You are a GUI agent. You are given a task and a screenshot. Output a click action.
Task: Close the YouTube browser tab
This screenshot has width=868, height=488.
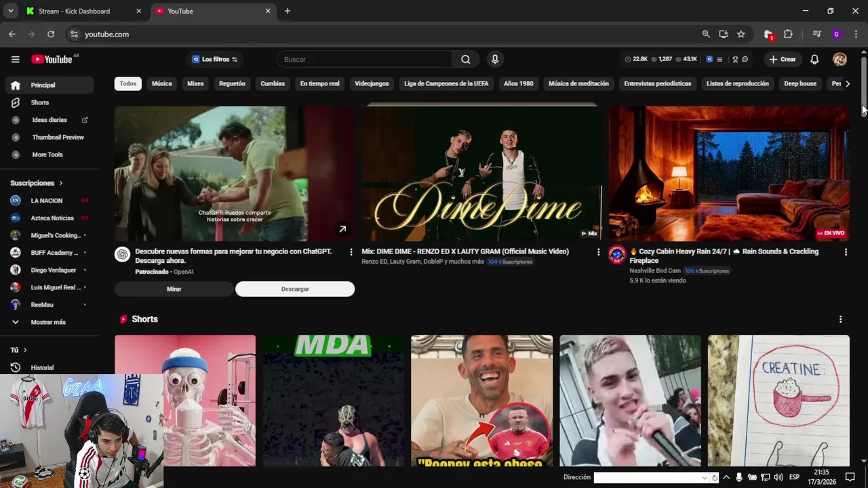coord(268,11)
